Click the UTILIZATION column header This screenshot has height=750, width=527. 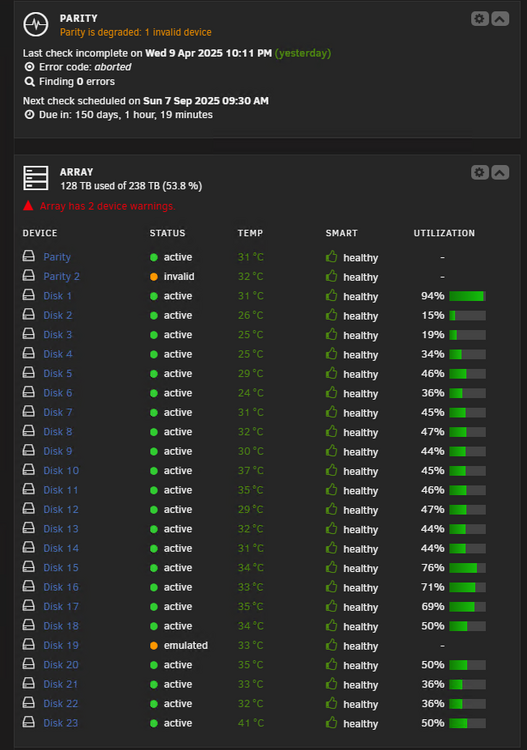(x=444, y=233)
